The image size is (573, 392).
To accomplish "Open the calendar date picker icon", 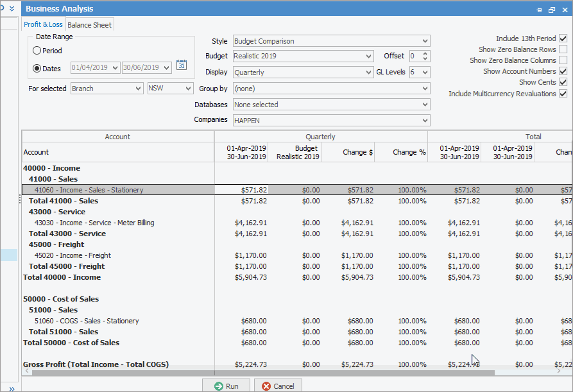I will (x=181, y=64).
